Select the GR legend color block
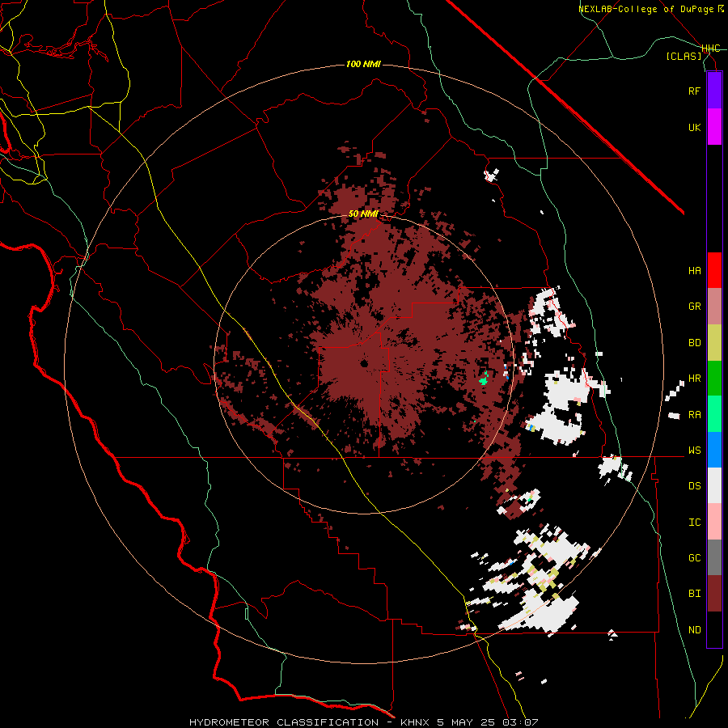 714,307
